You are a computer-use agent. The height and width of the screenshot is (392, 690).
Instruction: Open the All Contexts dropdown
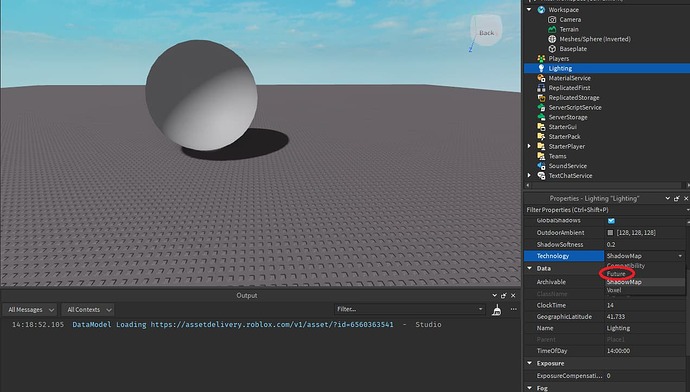(x=88, y=310)
